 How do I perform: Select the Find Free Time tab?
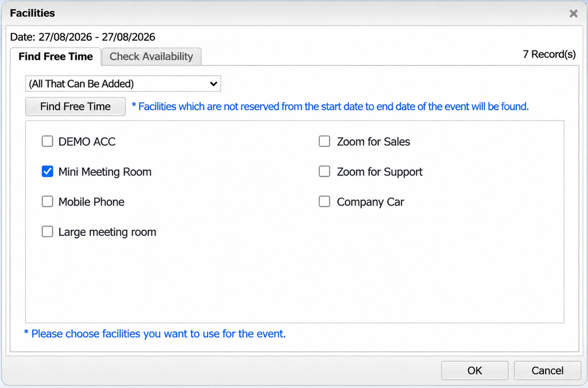[x=56, y=57]
